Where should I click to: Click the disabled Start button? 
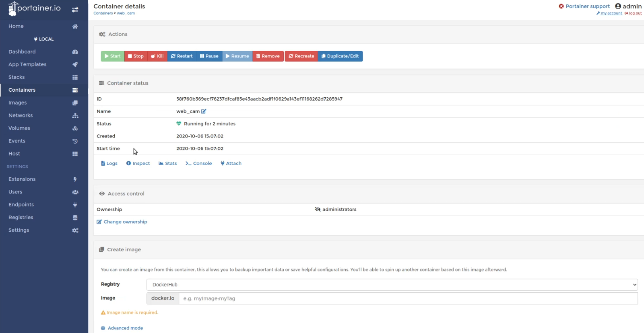pos(113,56)
